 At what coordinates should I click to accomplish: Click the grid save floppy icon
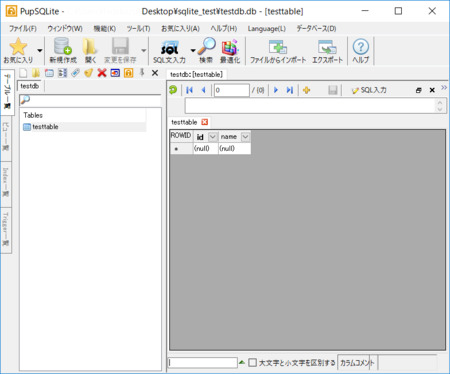point(333,90)
